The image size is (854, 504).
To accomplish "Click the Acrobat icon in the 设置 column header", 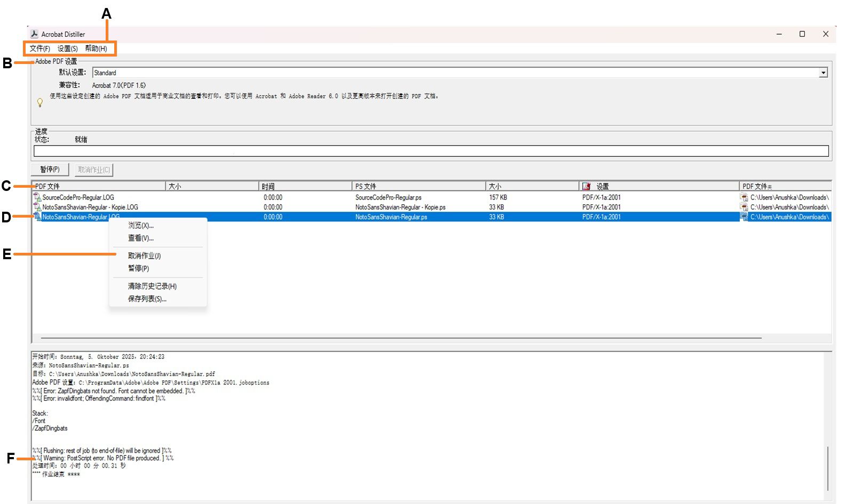I will [x=586, y=186].
